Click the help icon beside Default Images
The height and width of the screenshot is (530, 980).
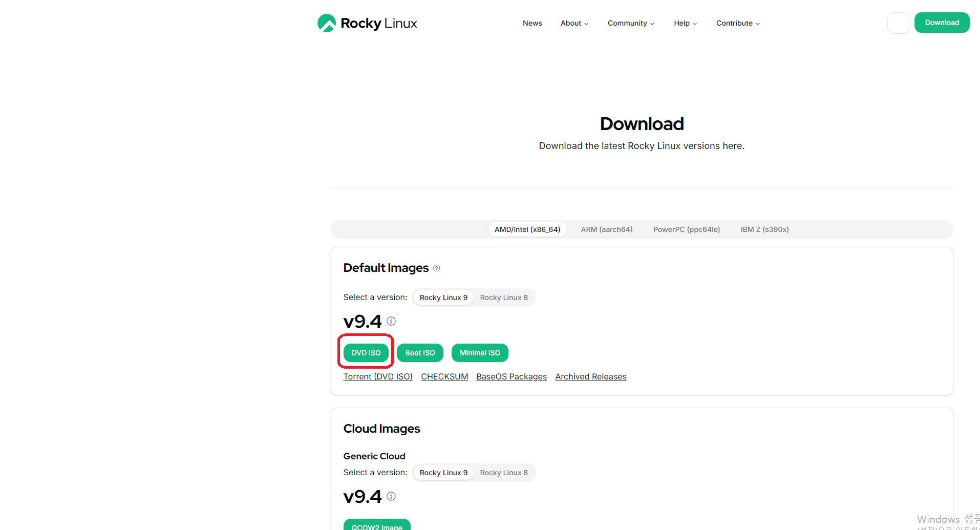pos(436,268)
